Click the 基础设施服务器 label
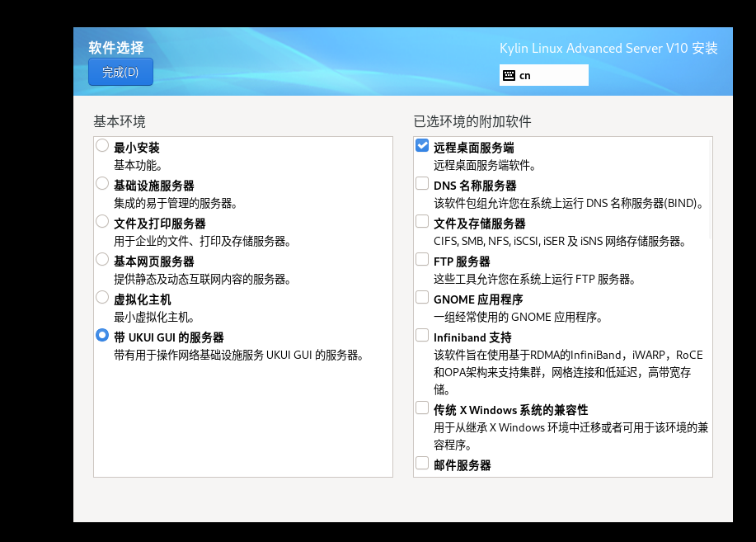The height and width of the screenshot is (542, 756). [154, 186]
